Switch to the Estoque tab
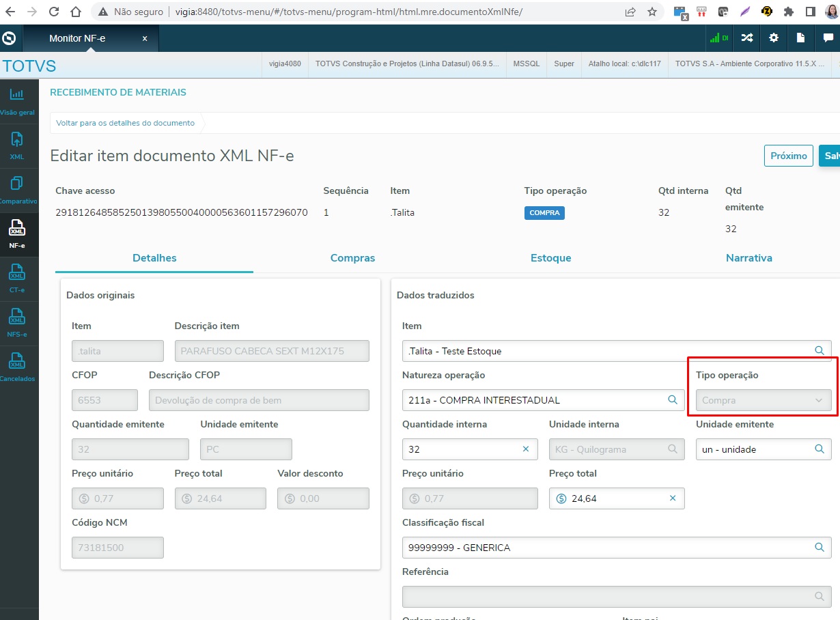 click(x=550, y=258)
